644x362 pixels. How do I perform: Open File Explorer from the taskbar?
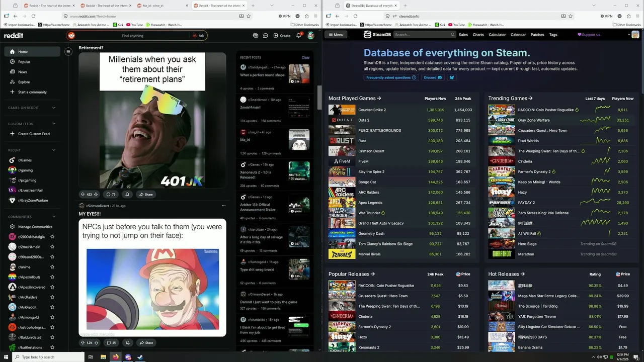(x=103, y=357)
